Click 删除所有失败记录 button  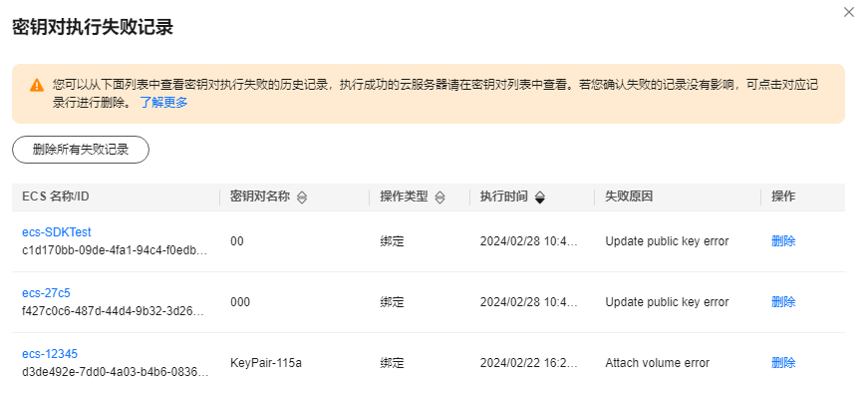(x=81, y=150)
